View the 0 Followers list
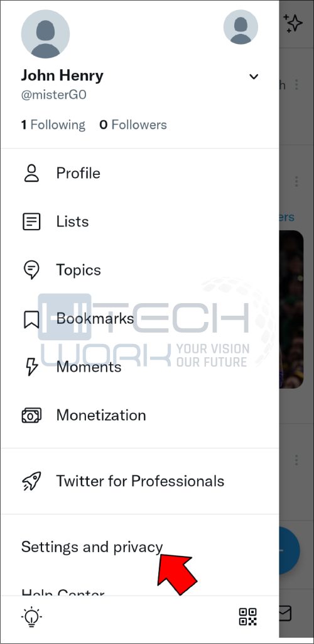This screenshot has width=314, height=644. (x=133, y=125)
